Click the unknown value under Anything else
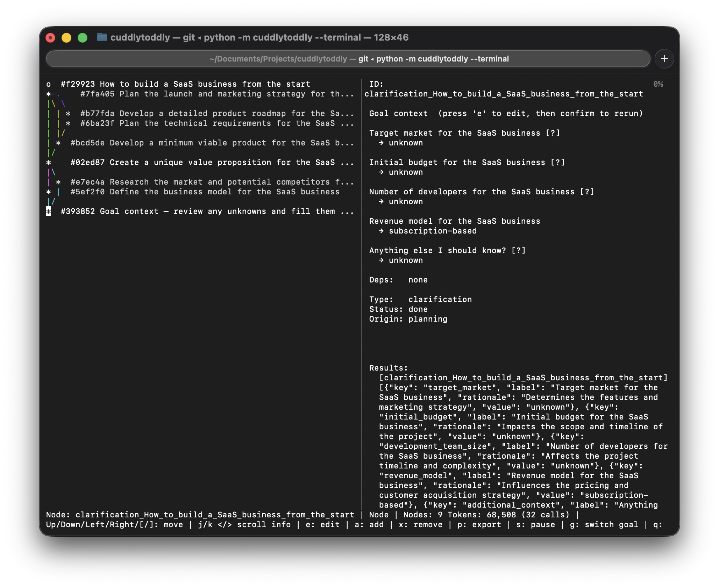The height and width of the screenshot is (588, 719). (406, 260)
